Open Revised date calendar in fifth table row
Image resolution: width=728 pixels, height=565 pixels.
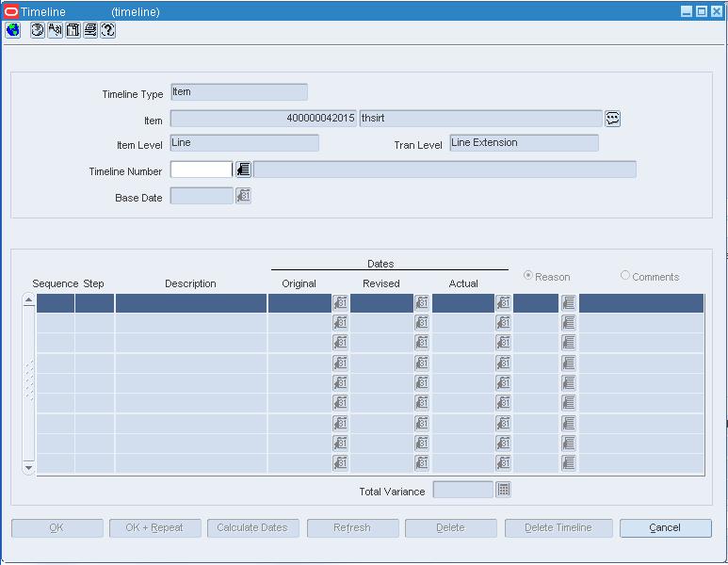(422, 383)
